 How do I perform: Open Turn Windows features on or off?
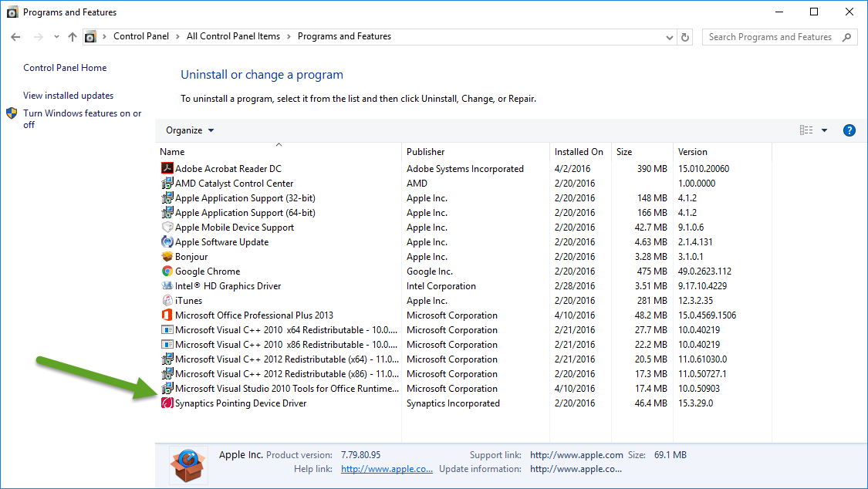(x=82, y=119)
